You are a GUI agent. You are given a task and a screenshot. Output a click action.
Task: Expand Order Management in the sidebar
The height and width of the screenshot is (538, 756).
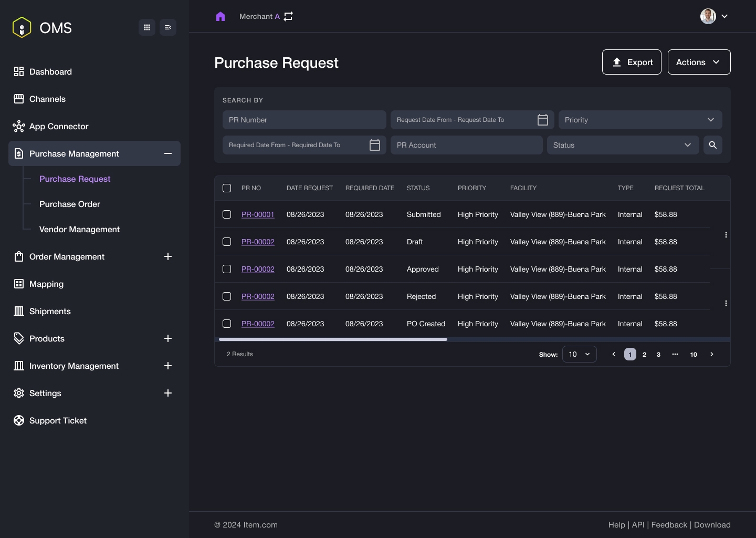pos(168,256)
